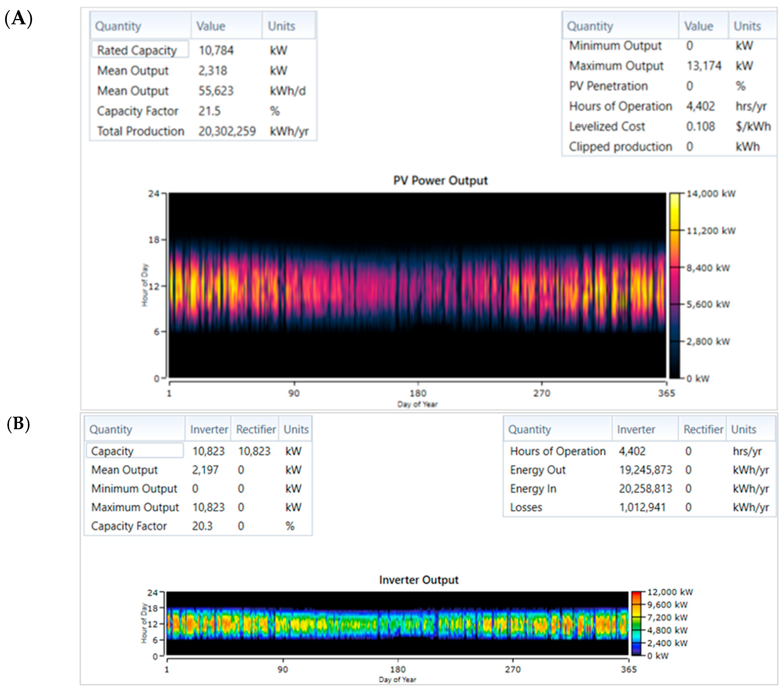Click the Inverter Output heatmap chart

[x=397, y=624]
